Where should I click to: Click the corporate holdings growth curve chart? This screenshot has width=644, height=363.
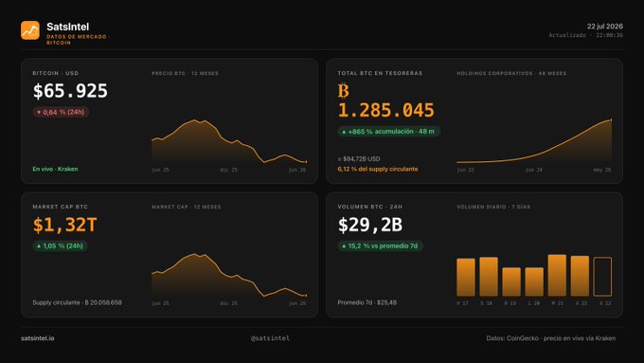coord(534,141)
